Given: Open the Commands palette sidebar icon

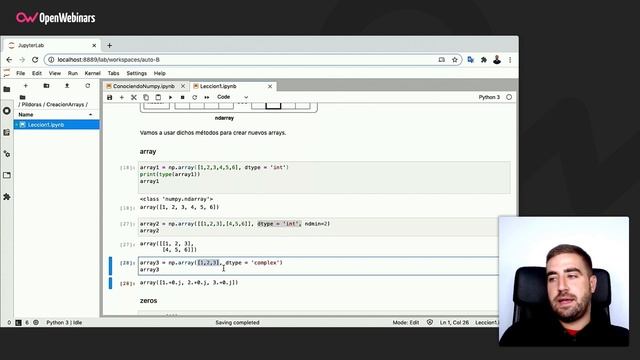Looking at the screenshot, I should (7, 132).
